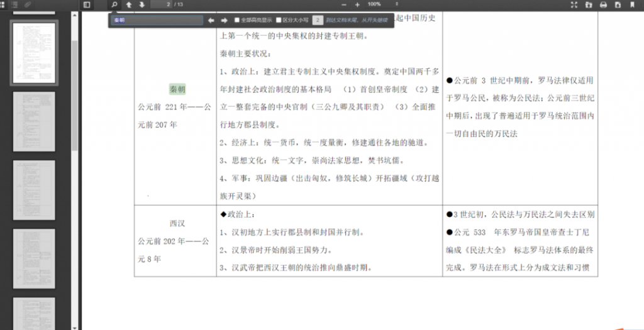Zoom in with the plus button
The width and height of the screenshot is (644, 330).
pyautogui.click(x=357, y=4)
